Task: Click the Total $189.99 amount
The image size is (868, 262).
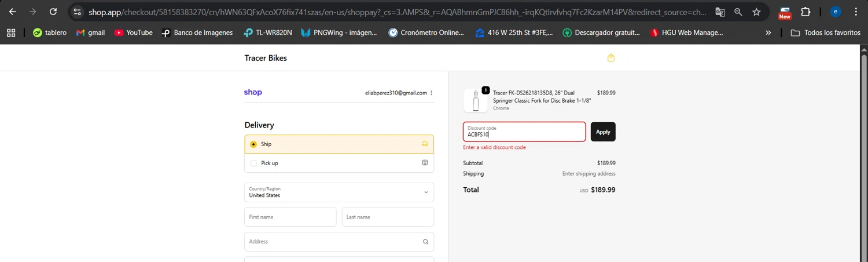Action: pos(603,190)
